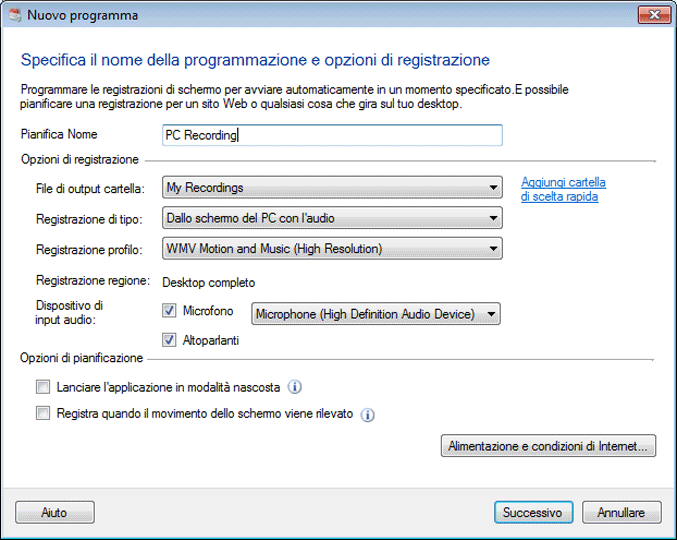Click the Annullare button
Viewport: 677px width, 540px height.
621,512
